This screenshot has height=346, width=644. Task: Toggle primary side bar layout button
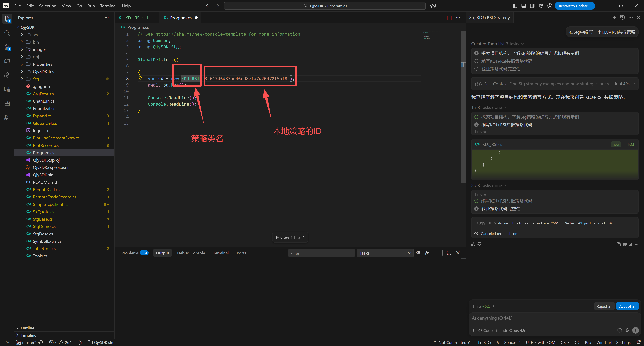point(515,6)
